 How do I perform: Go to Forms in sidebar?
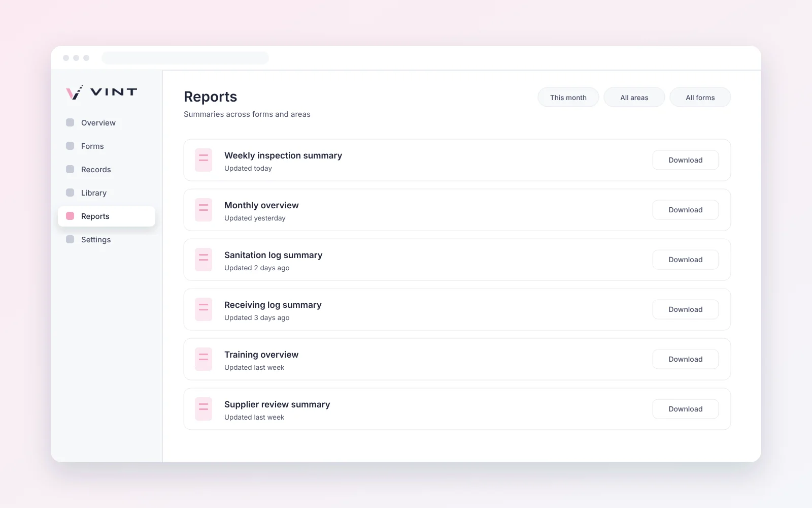click(x=107, y=146)
